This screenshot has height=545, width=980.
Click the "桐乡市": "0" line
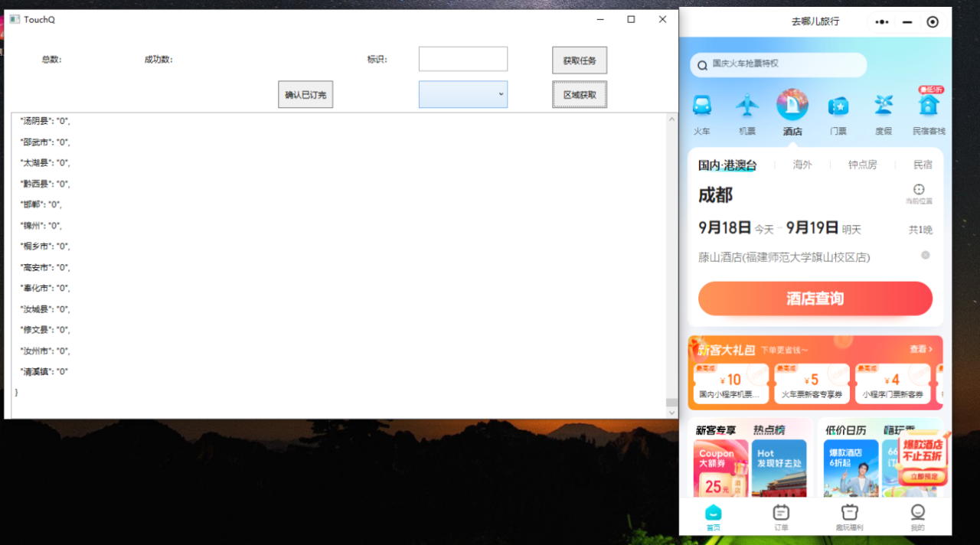pyautogui.click(x=46, y=246)
